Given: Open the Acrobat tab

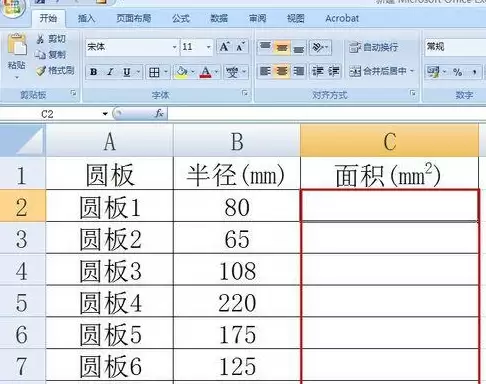Looking at the screenshot, I should click(342, 18).
